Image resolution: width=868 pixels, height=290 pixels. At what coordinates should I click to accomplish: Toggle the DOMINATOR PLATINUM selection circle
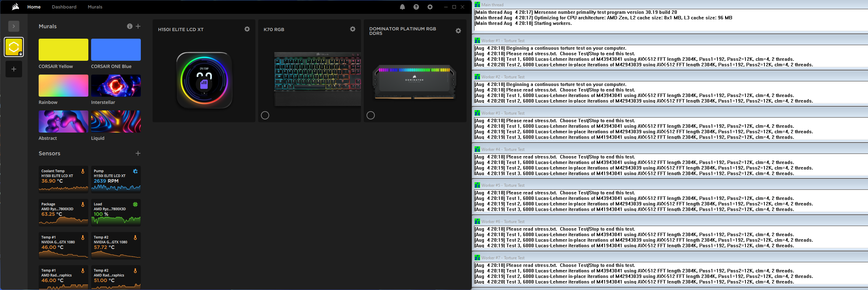coord(371,115)
